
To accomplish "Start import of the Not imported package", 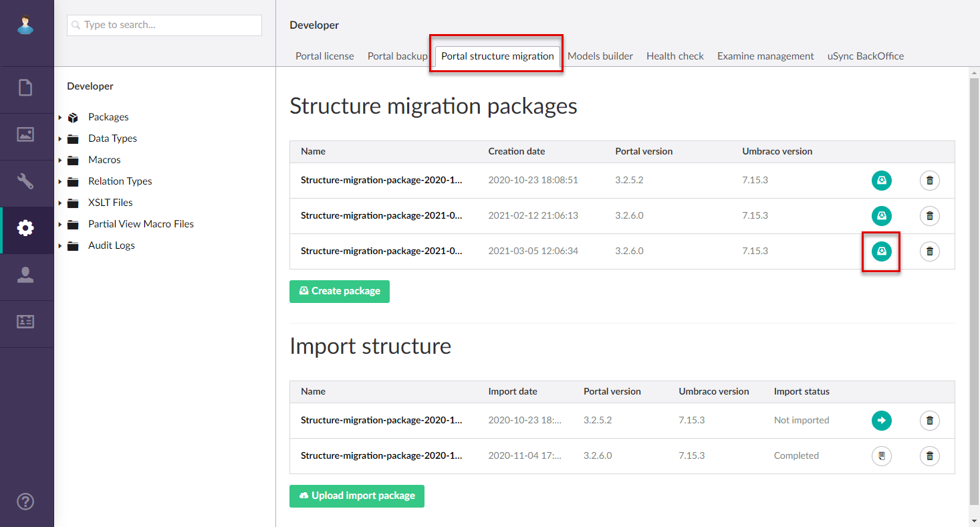I will pyautogui.click(x=882, y=421).
